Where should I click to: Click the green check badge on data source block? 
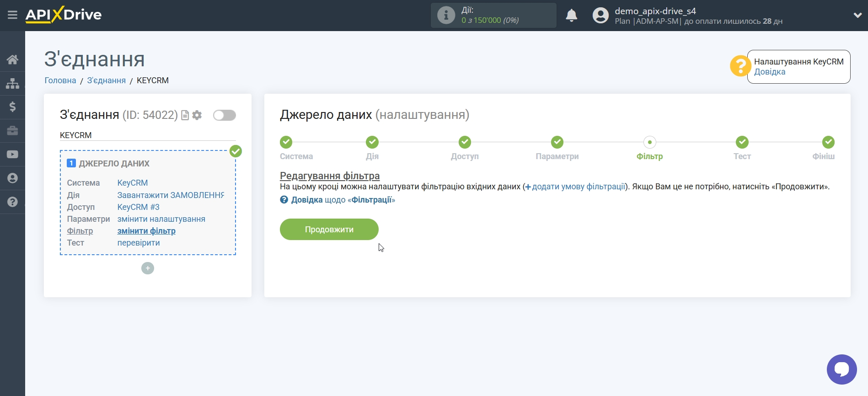tap(236, 151)
